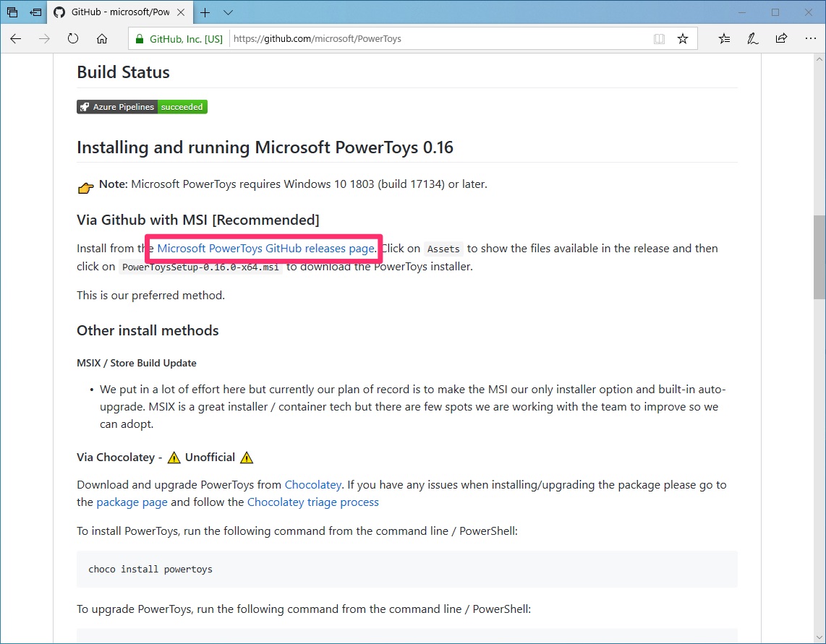
Task: Click 'This is our preferred method.' text
Action: 150,296
